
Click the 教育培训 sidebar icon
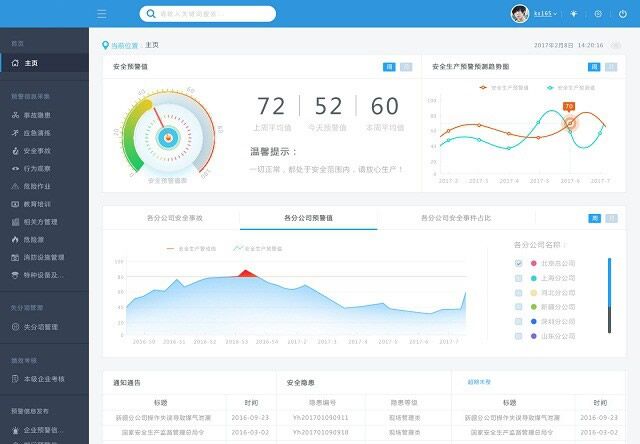16,204
